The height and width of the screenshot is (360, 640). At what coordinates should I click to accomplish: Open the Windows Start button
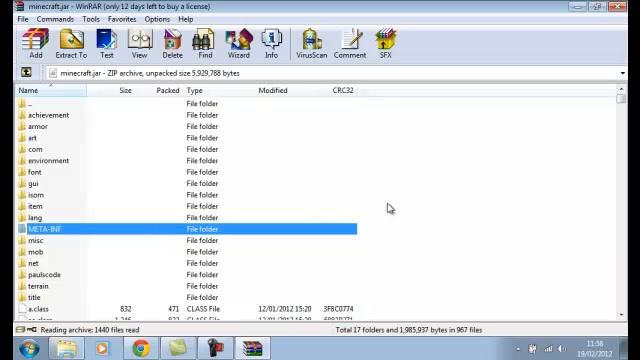[x=30, y=349]
